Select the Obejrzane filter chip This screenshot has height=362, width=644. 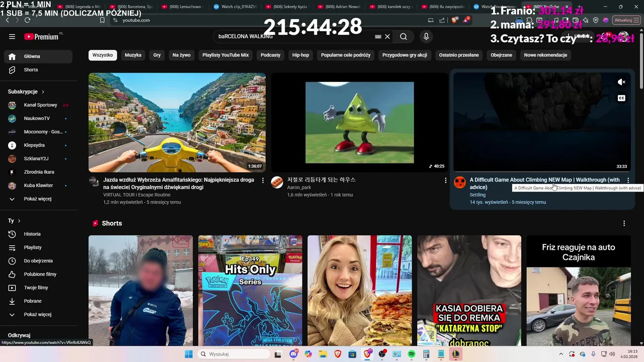pos(501,55)
